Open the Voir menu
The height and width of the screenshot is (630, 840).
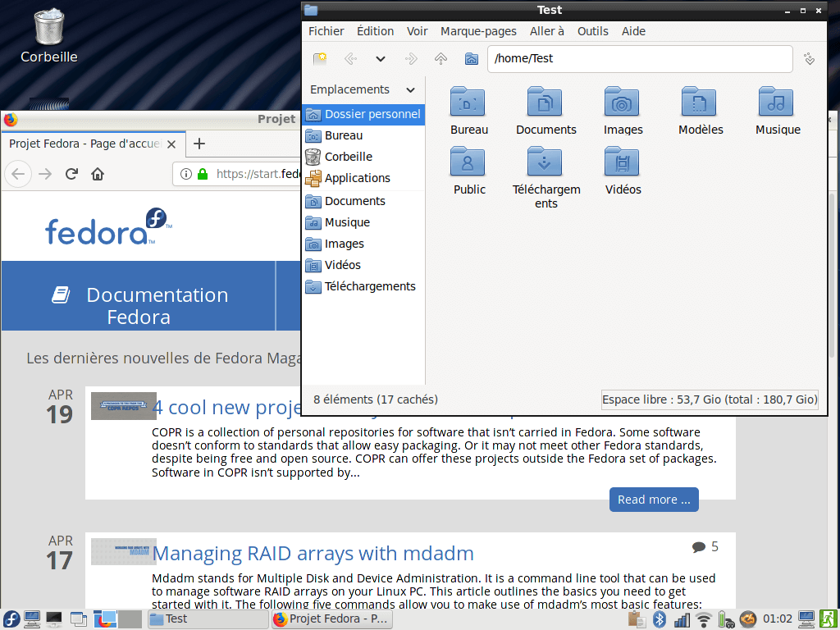(x=418, y=31)
